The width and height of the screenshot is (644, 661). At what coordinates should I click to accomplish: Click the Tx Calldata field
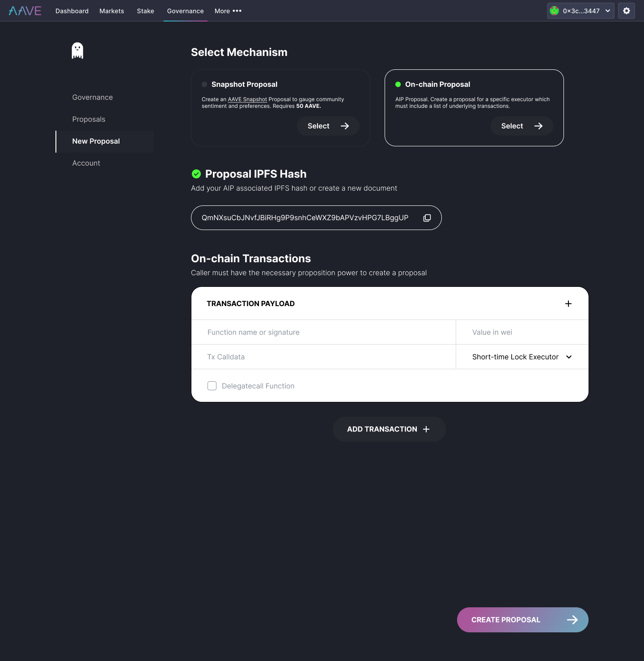tap(324, 357)
